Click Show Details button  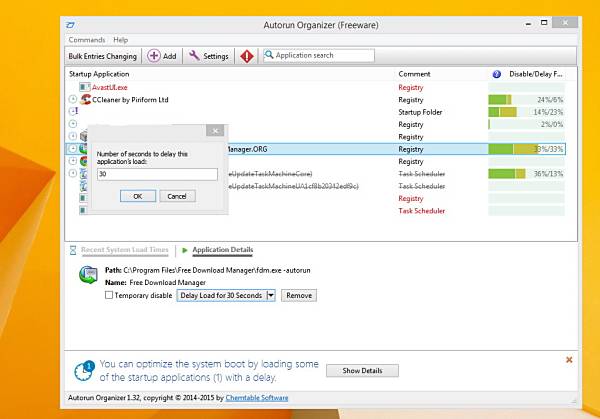[x=362, y=370]
